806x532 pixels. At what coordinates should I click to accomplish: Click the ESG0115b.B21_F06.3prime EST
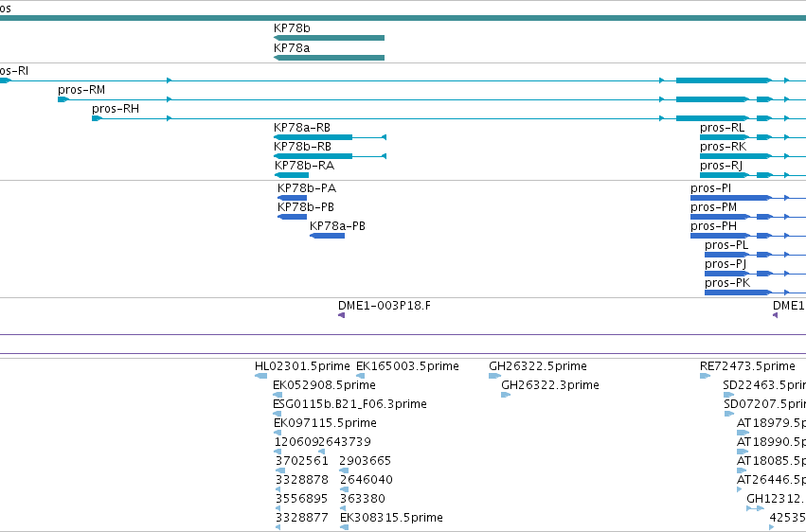pyautogui.click(x=278, y=414)
